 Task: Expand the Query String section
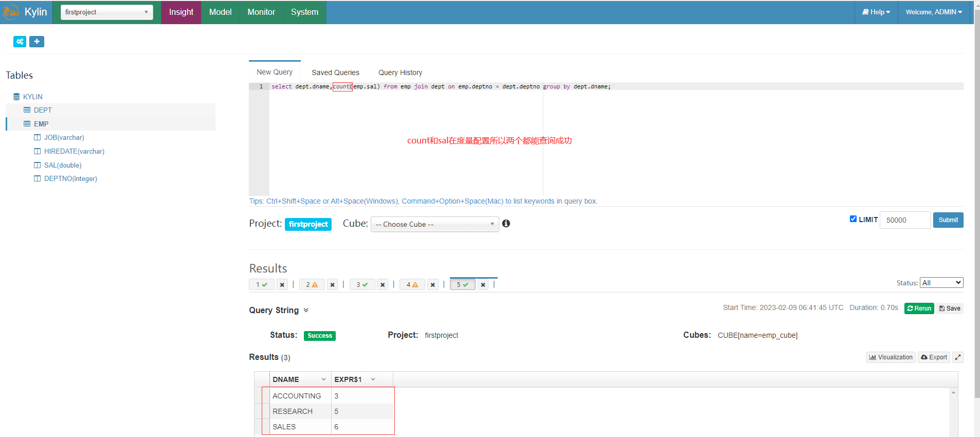306,310
